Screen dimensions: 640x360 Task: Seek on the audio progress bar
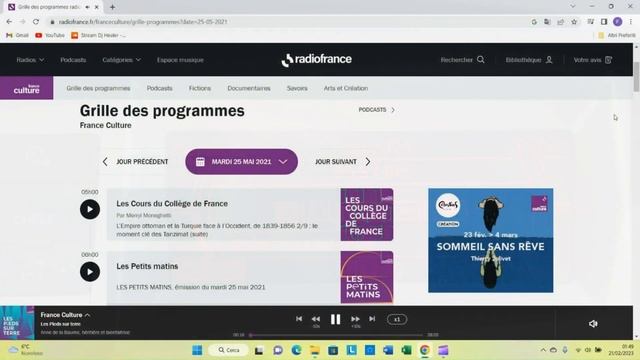point(336,335)
